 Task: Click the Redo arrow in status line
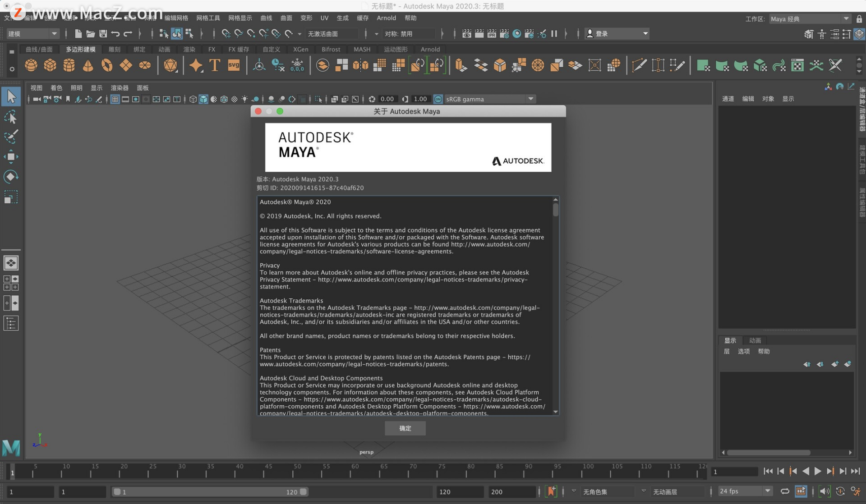point(128,33)
